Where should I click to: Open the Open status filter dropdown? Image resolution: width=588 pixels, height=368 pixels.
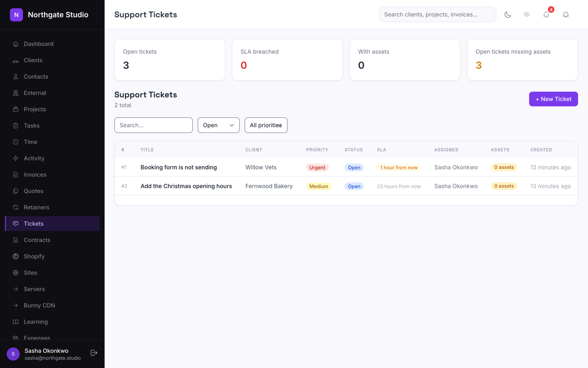coord(218,125)
